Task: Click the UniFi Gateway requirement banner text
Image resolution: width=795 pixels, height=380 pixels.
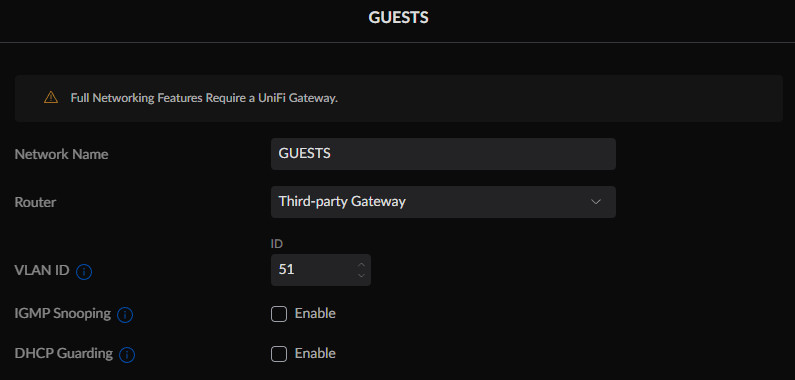Action: tap(204, 98)
